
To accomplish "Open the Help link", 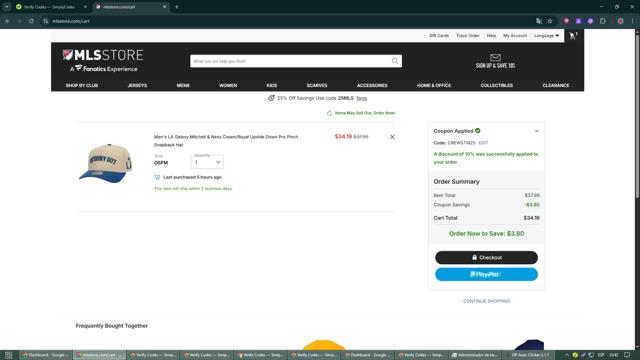I will tap(491, 36).
